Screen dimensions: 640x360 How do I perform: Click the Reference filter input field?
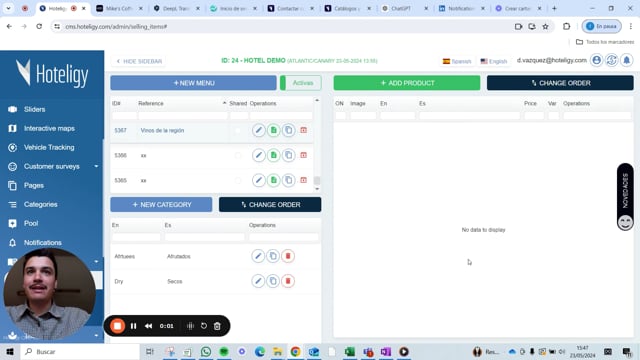coord(183,116)
